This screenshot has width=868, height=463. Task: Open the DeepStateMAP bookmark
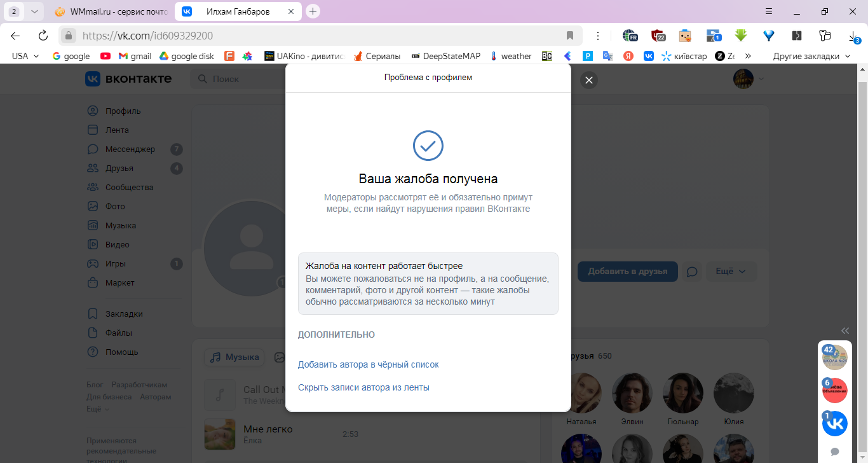pos(445,56)
